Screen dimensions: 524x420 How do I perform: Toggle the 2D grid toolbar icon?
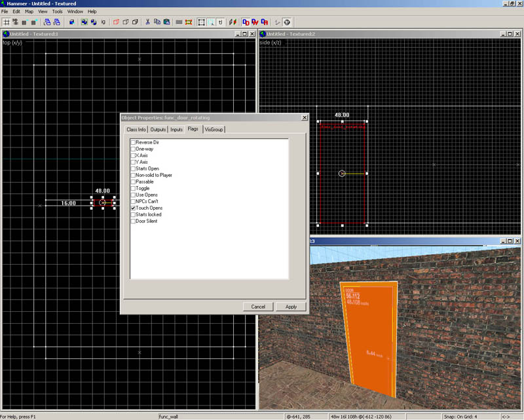point(7,22)
